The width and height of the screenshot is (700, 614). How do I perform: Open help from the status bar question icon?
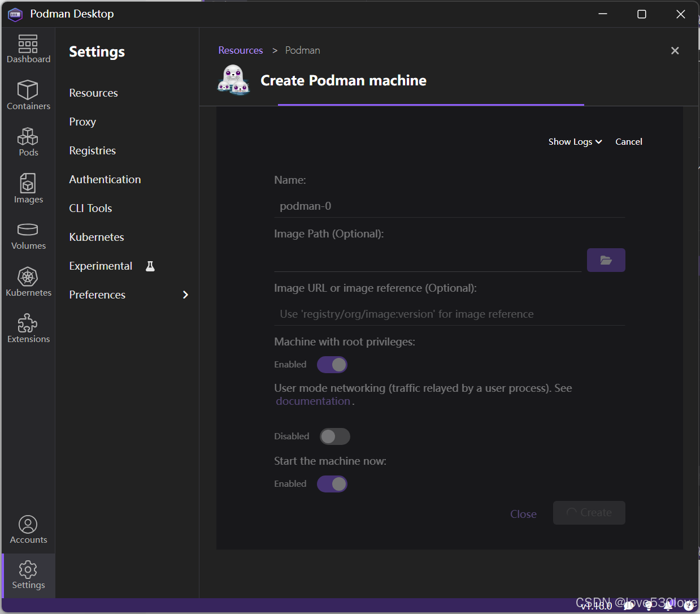(x=689, y=606)
